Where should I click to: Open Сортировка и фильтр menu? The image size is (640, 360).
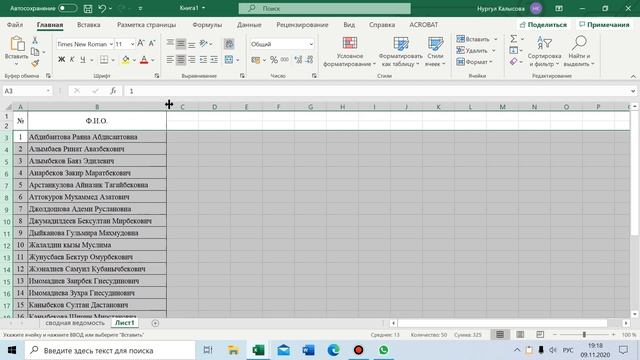tap(544, 52)
